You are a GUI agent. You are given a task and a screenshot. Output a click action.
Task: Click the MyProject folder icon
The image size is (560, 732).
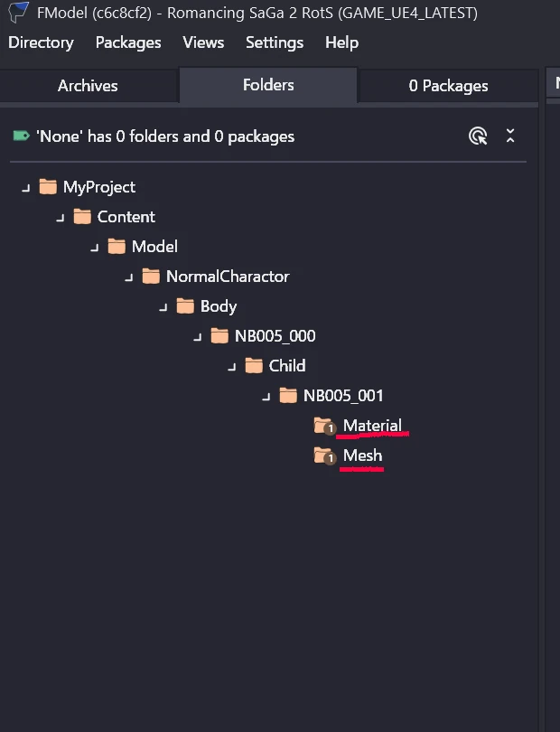pyautogui.click(x=48, y=187)
